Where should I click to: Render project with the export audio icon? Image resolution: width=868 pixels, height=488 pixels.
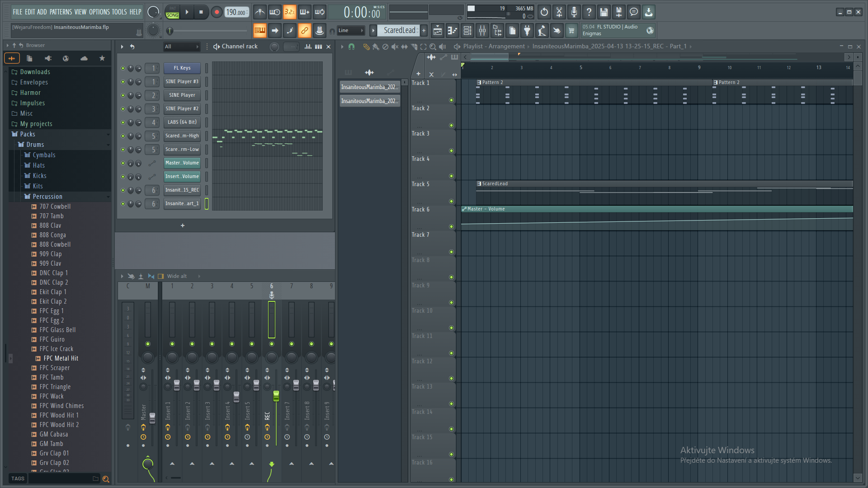coord(619,12)
